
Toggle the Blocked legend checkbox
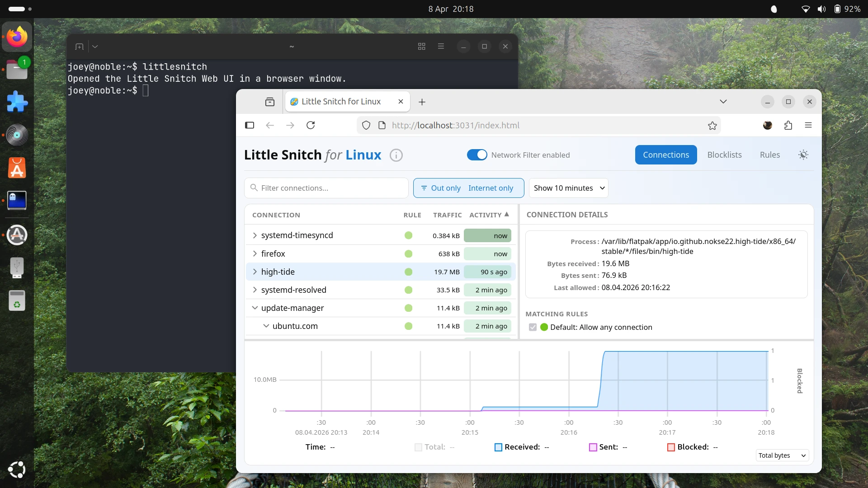[x=671, y=447]
